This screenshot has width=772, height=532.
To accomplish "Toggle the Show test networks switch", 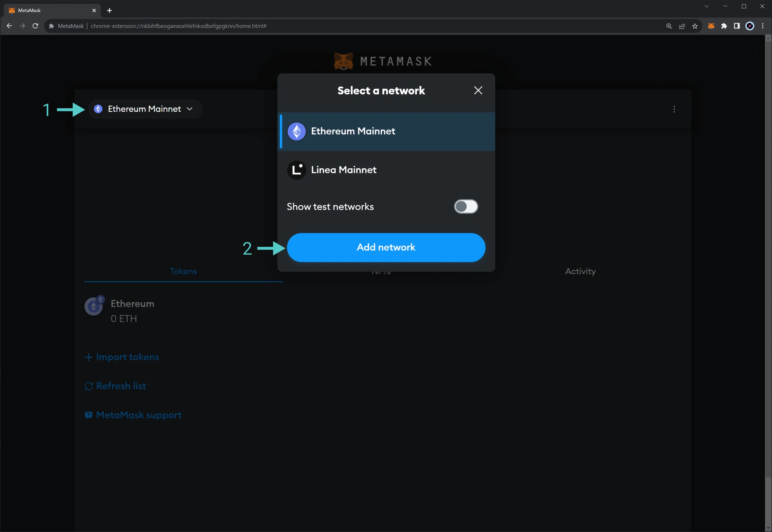I will tap(466, 206).
